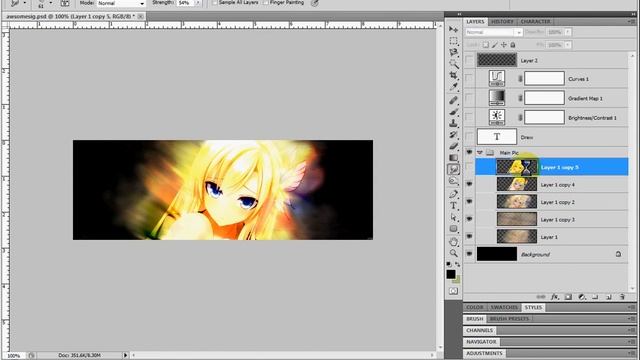Image resolution: width=640 pixels, height=360 pixels.
Task: Click the Delete layer trash icon
Action: (622, 297)
